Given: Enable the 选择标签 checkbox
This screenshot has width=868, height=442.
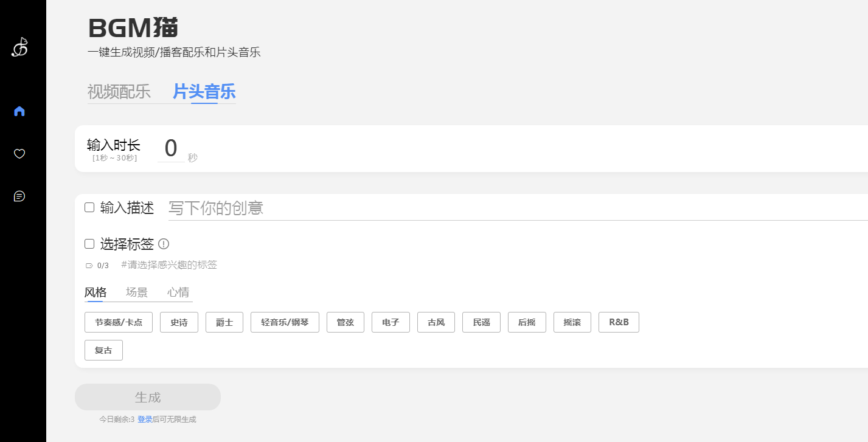Looking at the screenshot, I should 89,244.
